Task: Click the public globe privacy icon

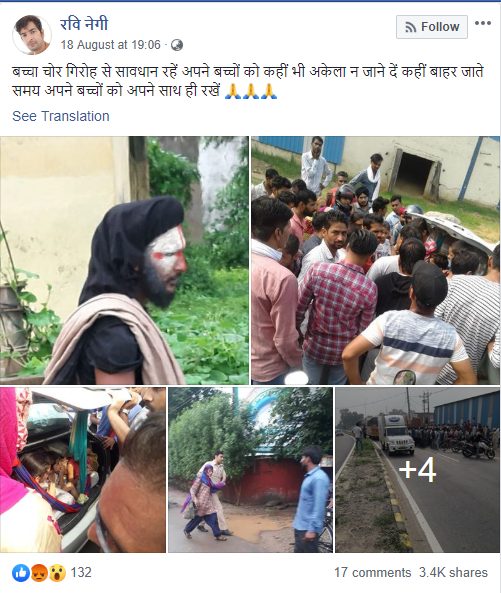Action: (x=177, y=45)
